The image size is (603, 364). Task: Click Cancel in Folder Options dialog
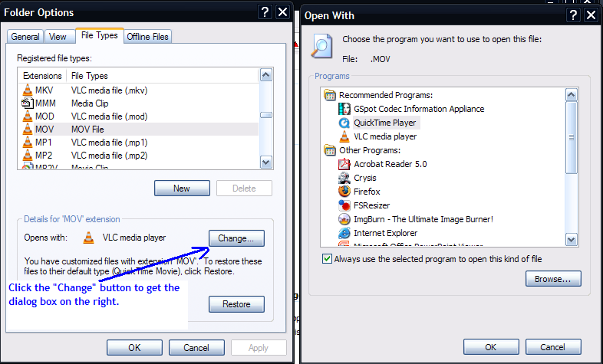(x=196, y=347)
